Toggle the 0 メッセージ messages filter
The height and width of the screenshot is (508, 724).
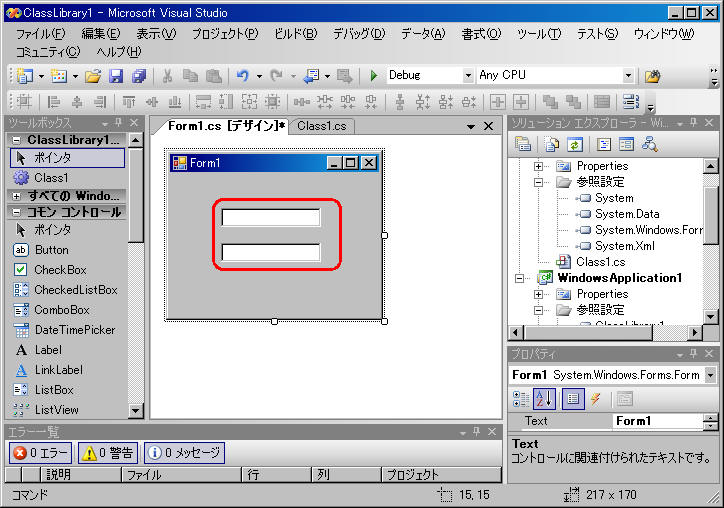tap(184, 453)
